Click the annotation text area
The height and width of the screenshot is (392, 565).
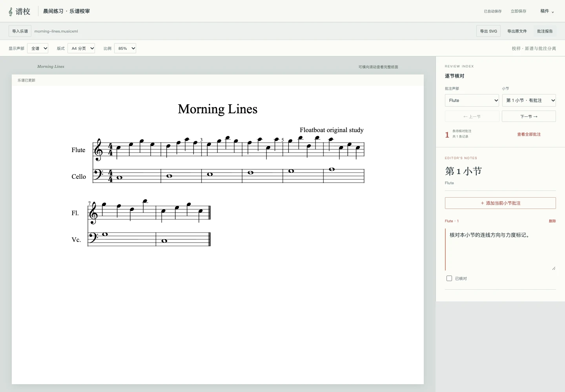(x=501, y=249)
